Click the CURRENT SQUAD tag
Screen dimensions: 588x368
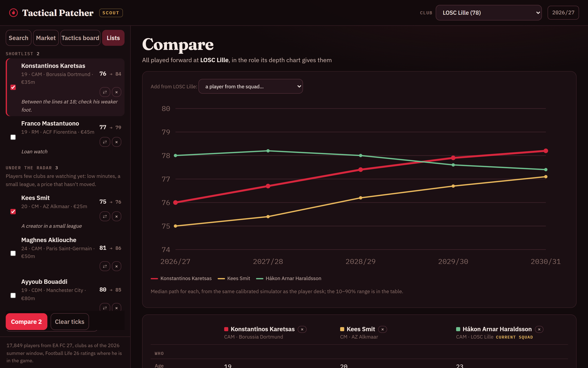514,337
